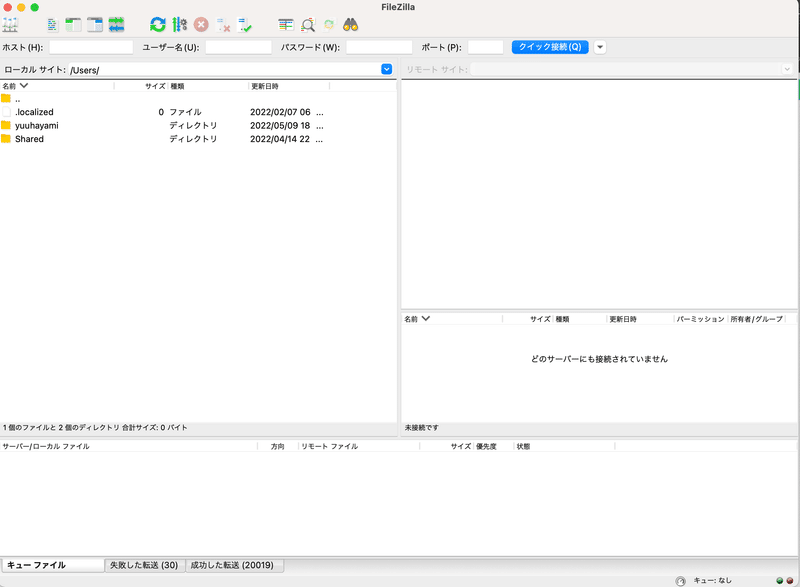Toggle the message log display icon
800x587 pixels.
[52, 24]
